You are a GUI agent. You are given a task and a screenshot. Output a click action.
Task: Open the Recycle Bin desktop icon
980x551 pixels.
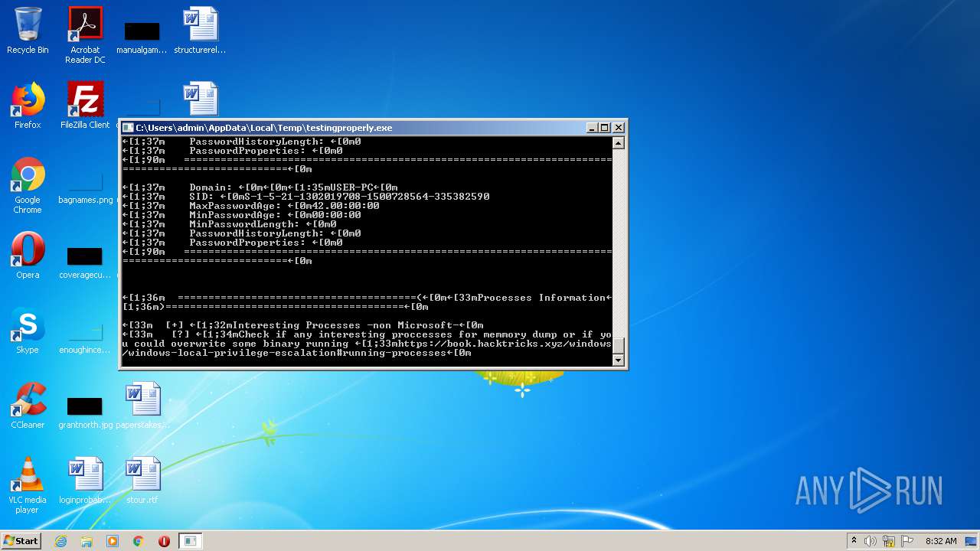click(28, 31)
